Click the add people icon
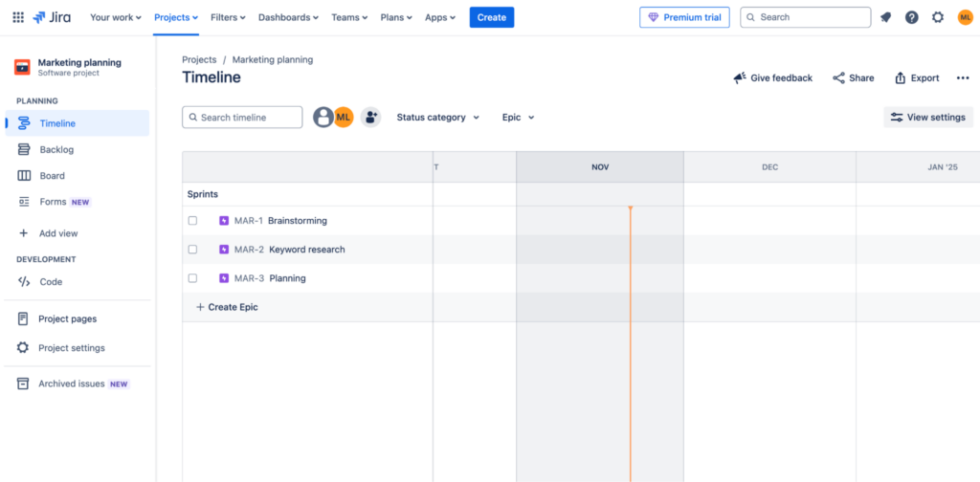980x482 pixels. point(370,117)
